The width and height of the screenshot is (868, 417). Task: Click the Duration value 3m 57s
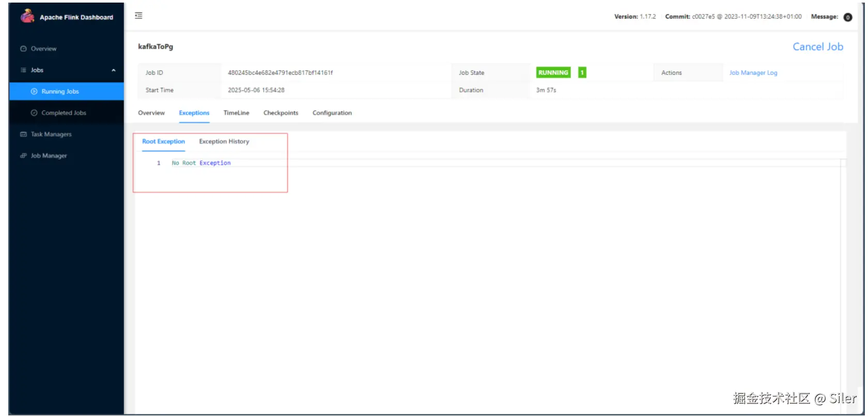(x=546, y=90)
